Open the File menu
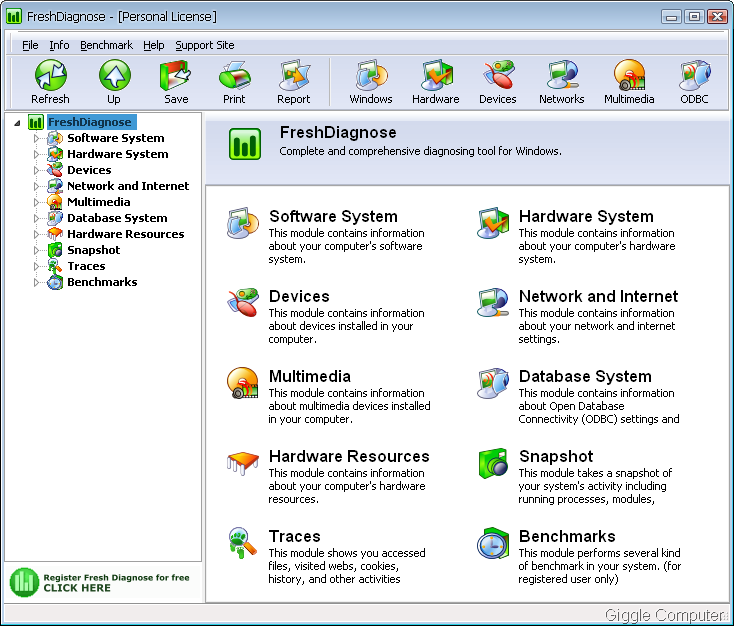 (30, 45)
